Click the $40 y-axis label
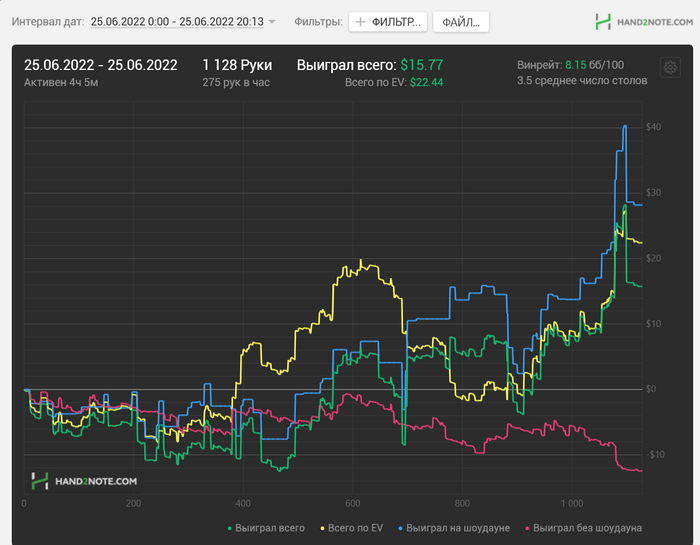The image size is (700, 545). click(653, 127)
